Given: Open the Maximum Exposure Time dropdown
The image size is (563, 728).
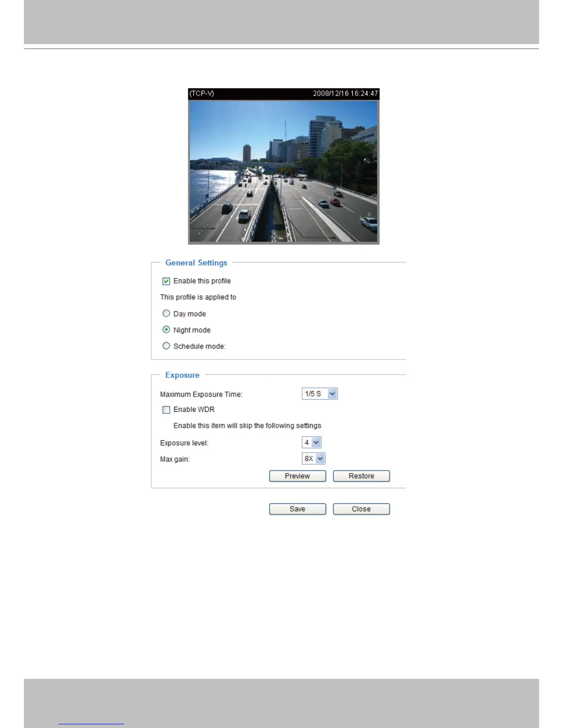Looking at the screenshot, I should [320, 394].
